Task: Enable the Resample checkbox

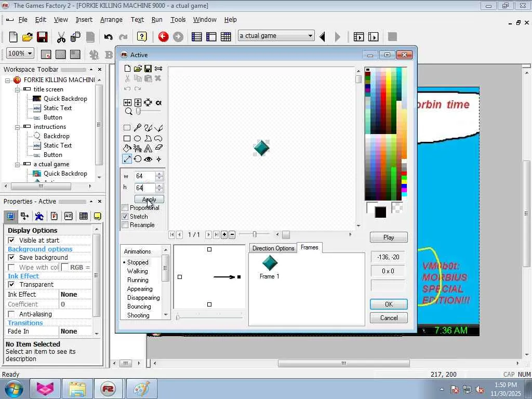Action: 125,224
